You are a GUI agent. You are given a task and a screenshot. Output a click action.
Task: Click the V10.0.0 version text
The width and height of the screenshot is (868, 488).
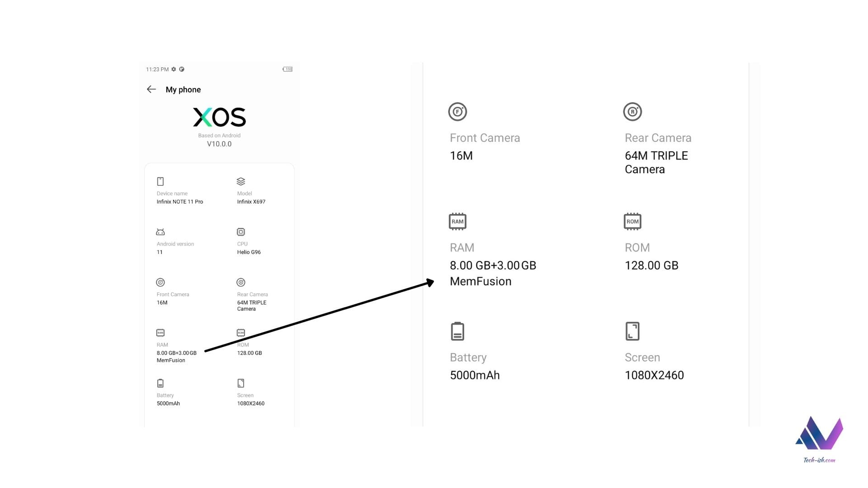click(219, 144)
